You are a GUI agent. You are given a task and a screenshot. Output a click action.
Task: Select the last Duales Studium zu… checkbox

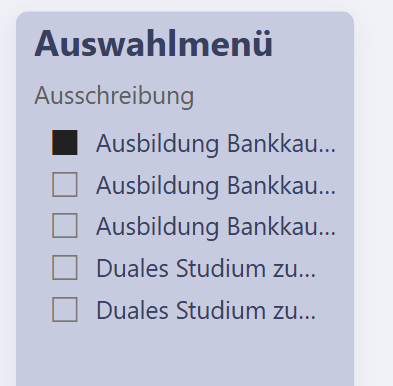point(65,309)
